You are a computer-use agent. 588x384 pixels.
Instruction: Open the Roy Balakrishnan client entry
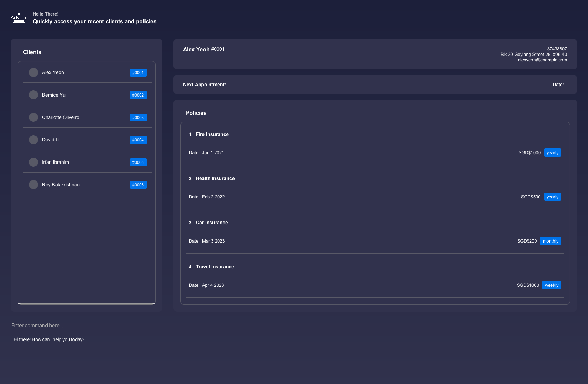[88, 185]
